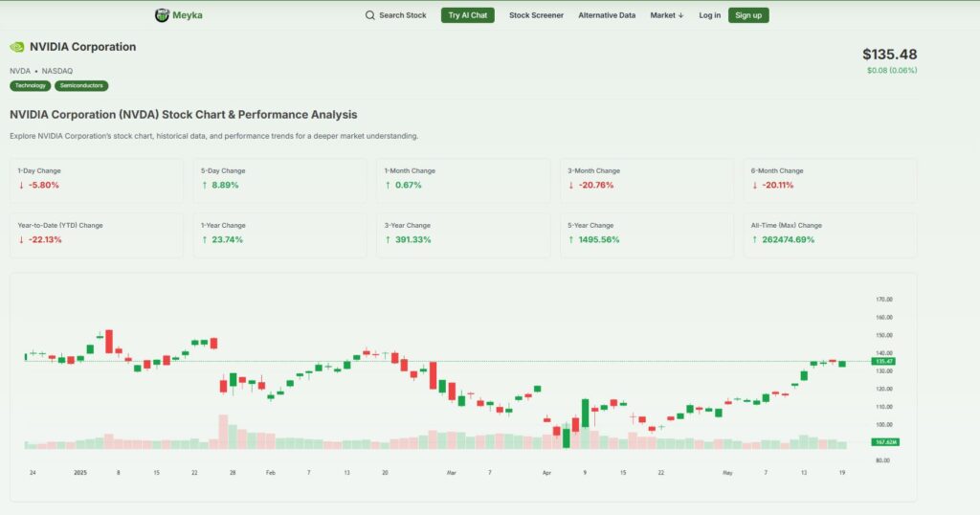The height and width of the screenshot is (515, 980).
Task: Click the Meyka logo icon
Action: point(162,15)
